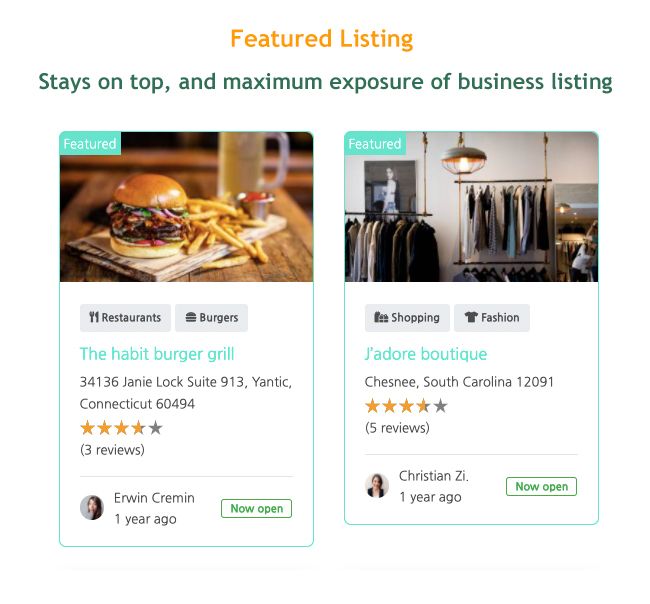Image resolution: width=650 pixels, height=604 pixels.
Task: Click Now open badge on burger listing
Action: 256,509
